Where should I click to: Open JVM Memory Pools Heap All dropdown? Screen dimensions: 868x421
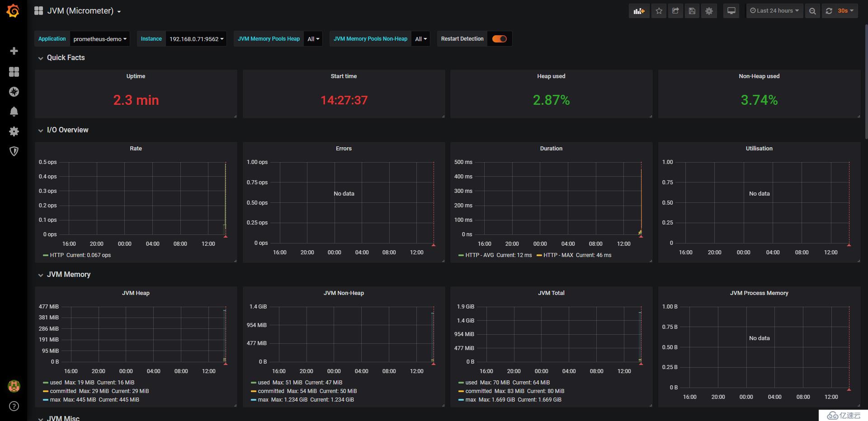click(x=313, y=39)
